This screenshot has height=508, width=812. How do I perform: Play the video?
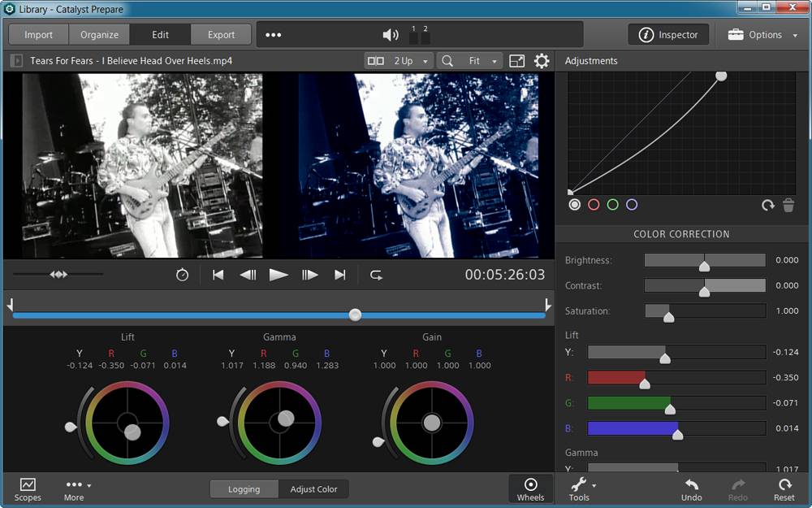click(x=279, y=275)
